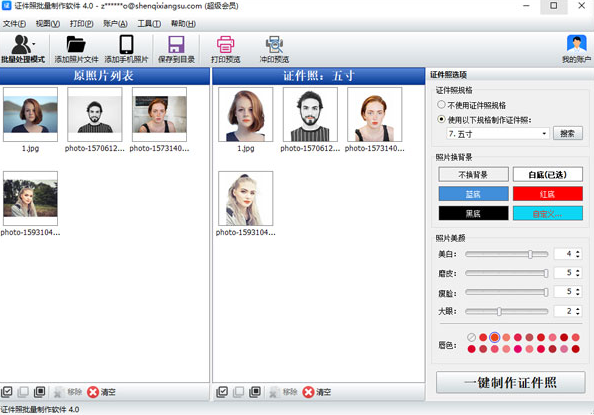Click deselect-all icon under original photo list
594x415 pixels.
point(23,392)
